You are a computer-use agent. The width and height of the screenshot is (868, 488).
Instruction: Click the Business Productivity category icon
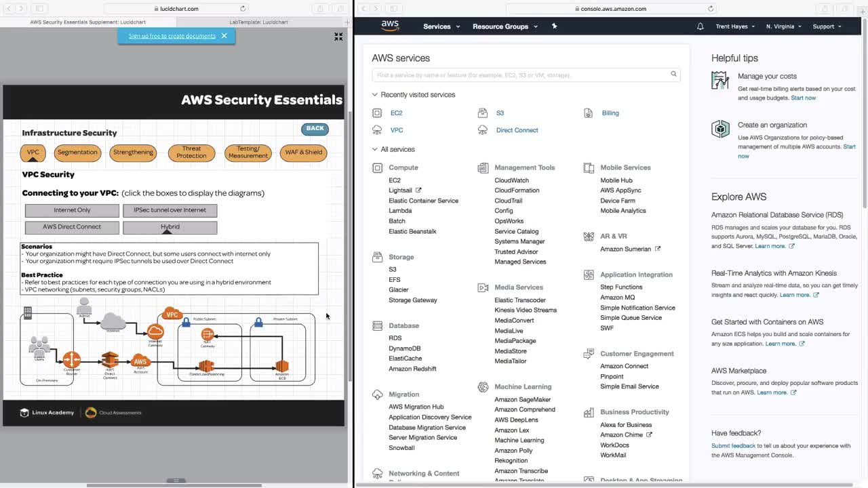(589, 412)
